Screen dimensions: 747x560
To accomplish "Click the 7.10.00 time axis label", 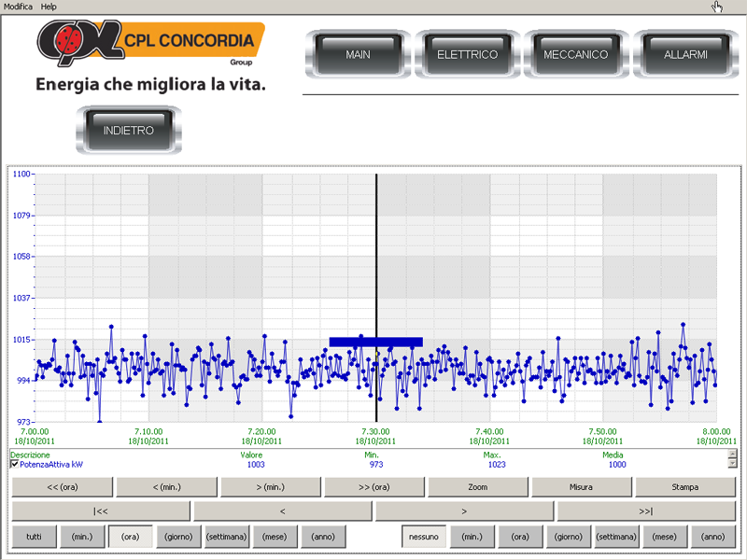I will coord(148,432).
